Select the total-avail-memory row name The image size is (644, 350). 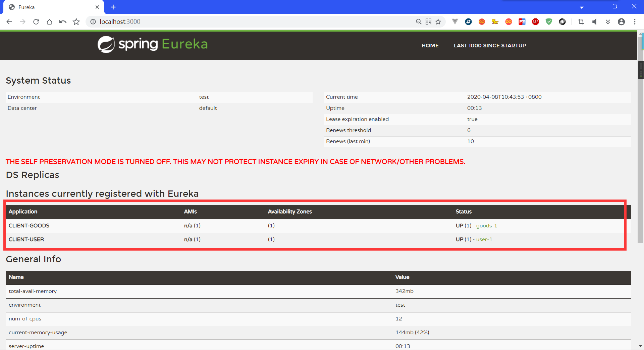[x=33, y=291]
